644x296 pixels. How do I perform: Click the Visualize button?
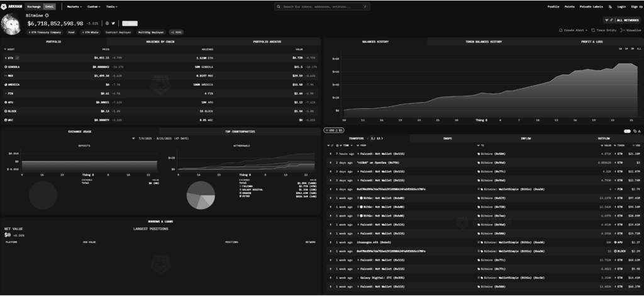[631, 30]
